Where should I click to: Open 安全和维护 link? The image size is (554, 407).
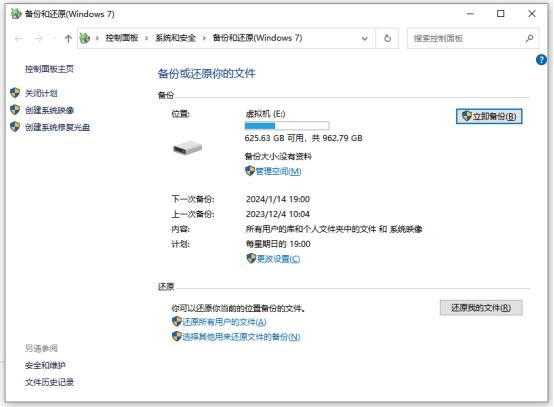tap(45, 365)
